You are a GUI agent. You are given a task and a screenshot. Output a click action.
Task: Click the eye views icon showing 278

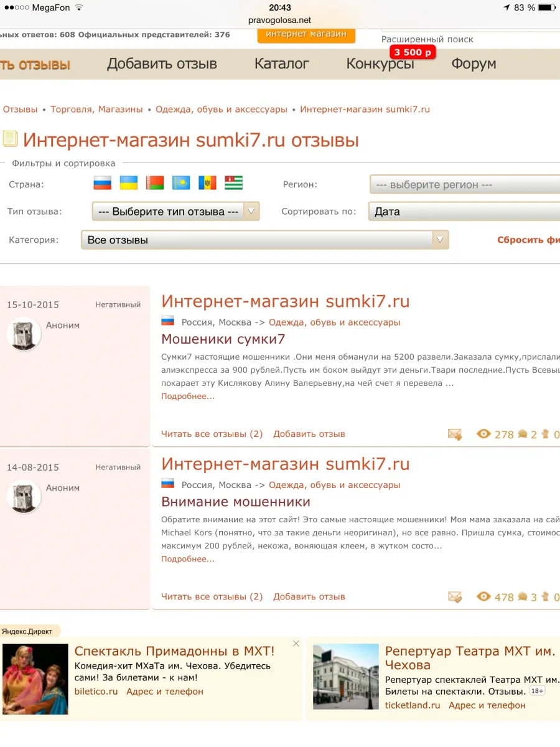point(483,434)
